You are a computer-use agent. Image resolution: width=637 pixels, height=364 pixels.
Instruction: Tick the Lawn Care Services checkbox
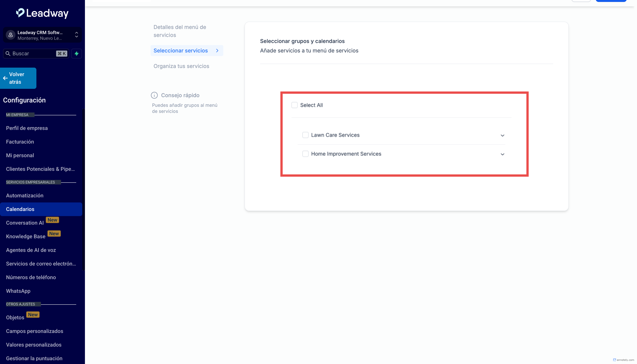(305, 135)
